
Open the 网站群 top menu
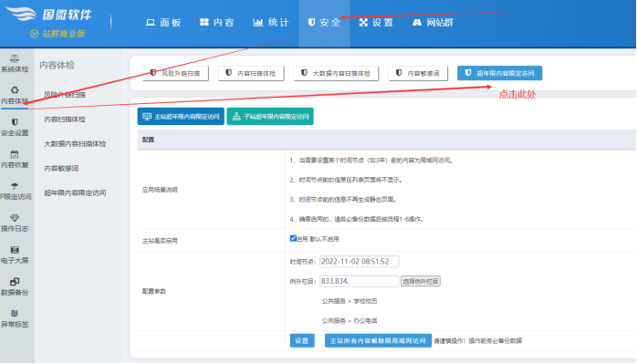click(433, 23)
